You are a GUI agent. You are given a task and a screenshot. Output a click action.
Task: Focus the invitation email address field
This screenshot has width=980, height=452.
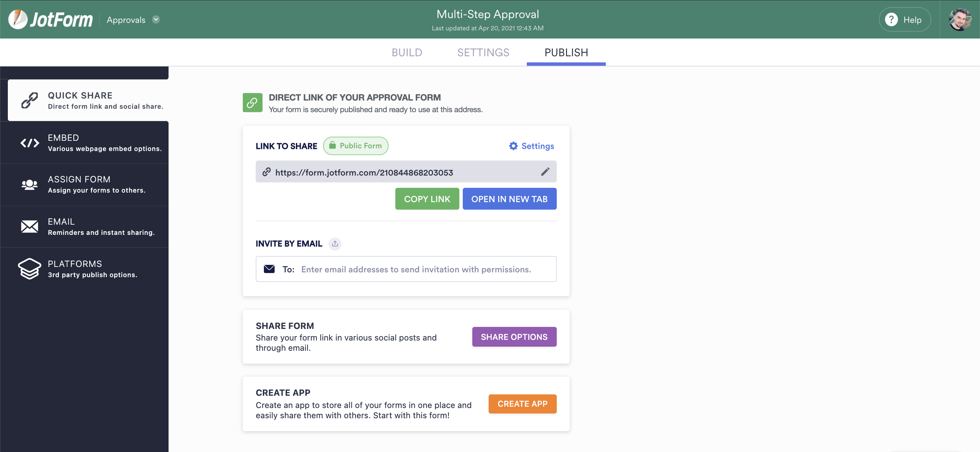click(406, 269)
